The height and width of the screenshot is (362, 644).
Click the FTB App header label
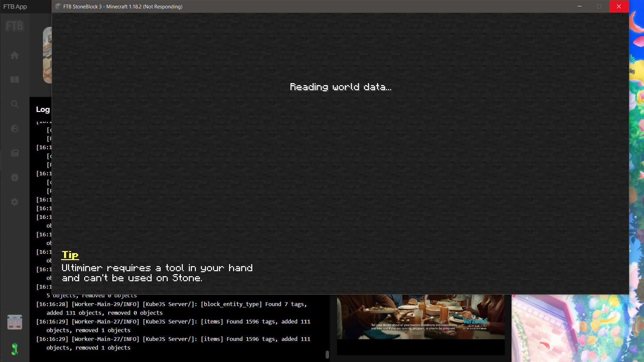15,6
